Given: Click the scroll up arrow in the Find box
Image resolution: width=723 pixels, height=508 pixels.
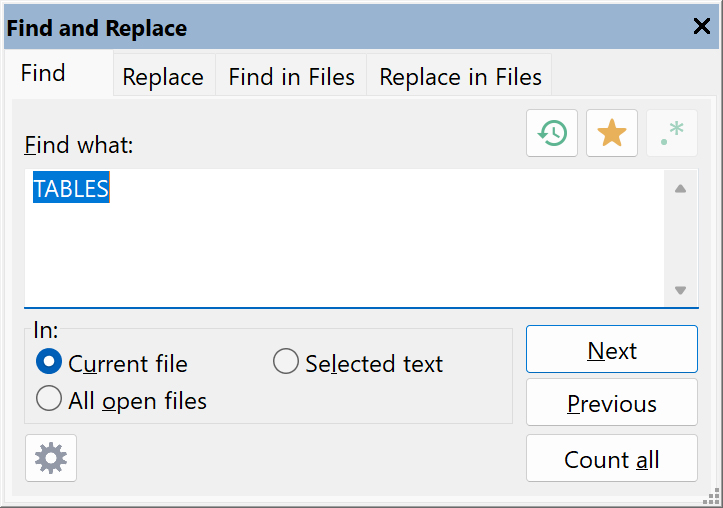Looking at the screenshot, I should click(680, 189).
